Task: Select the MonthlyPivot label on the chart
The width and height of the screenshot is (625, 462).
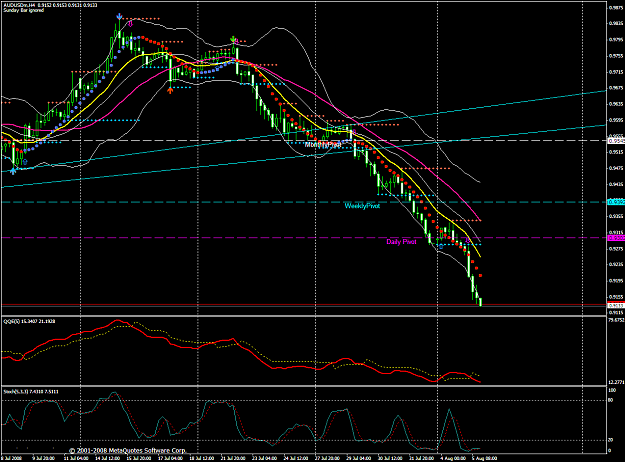Action: (323, 145)
